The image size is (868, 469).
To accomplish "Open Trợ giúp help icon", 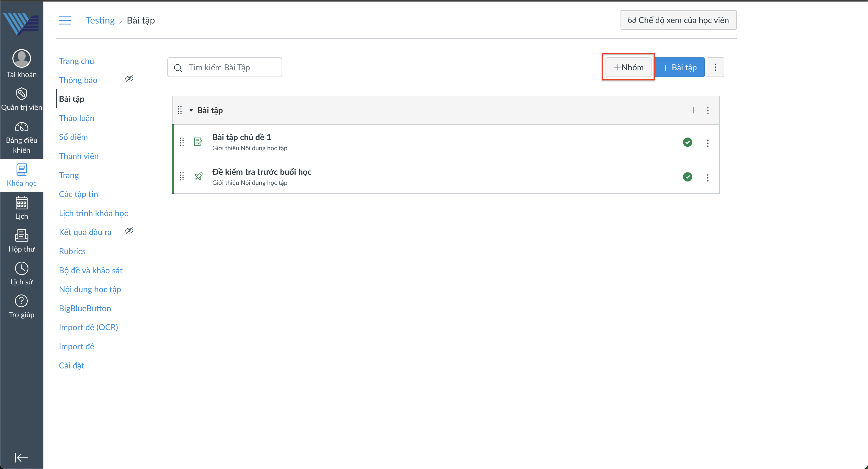I will 21,301.
